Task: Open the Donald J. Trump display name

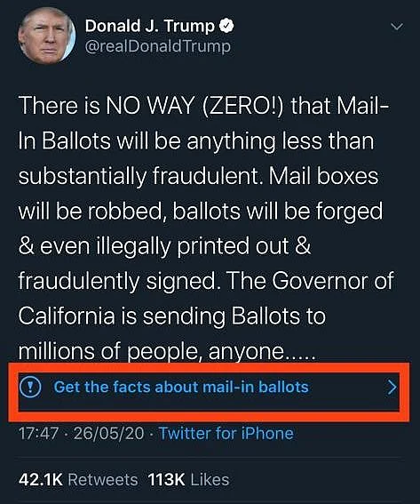Action: coord(149,26)
